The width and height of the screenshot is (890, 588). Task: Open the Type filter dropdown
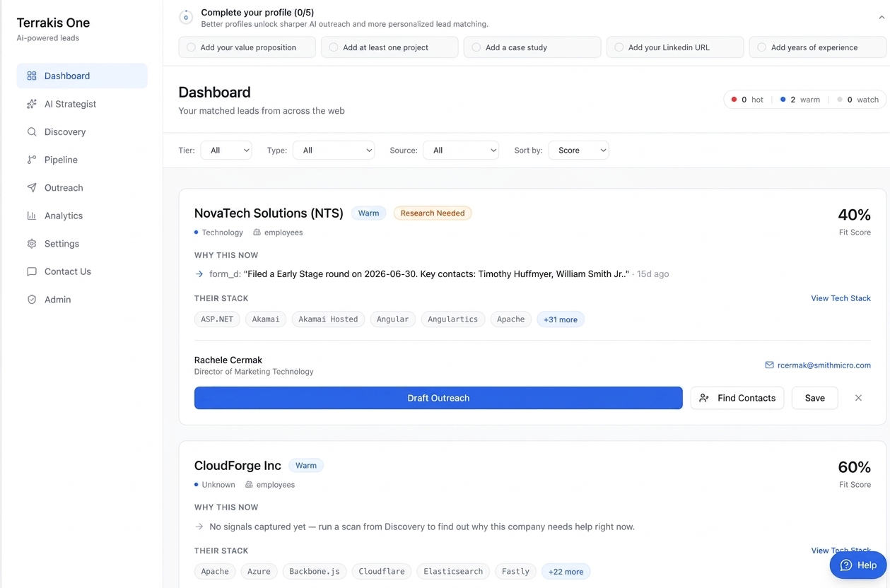coord(334,150)
